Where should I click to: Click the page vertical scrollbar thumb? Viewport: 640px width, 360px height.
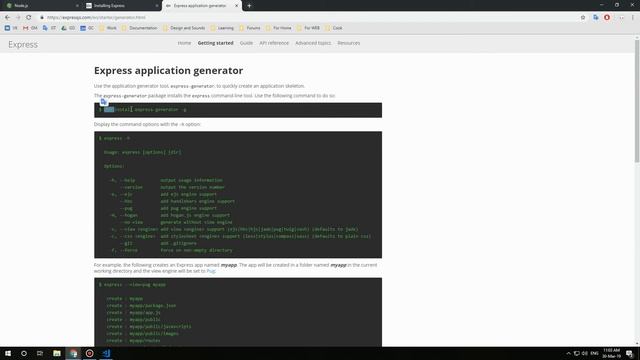[637, 101]
